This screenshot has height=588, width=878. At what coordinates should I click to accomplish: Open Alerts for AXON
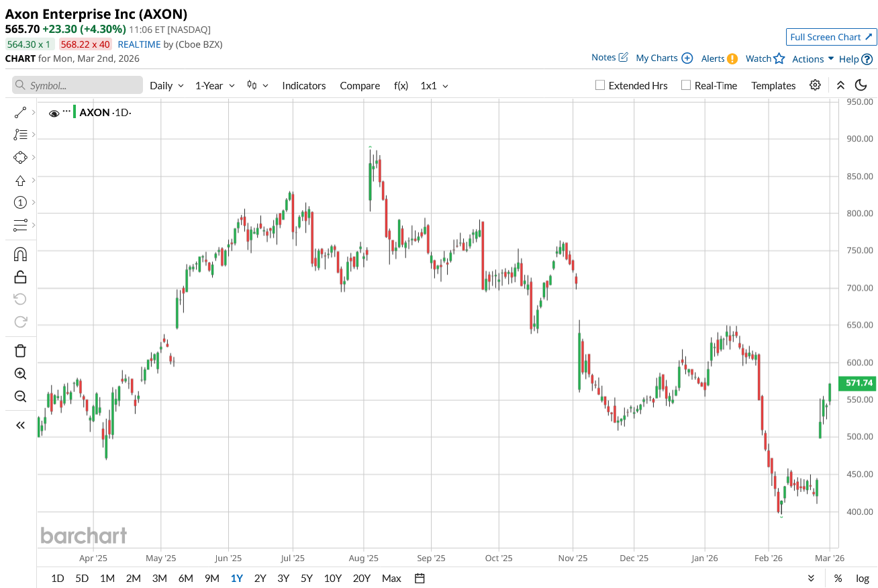[x=719, y=58]
